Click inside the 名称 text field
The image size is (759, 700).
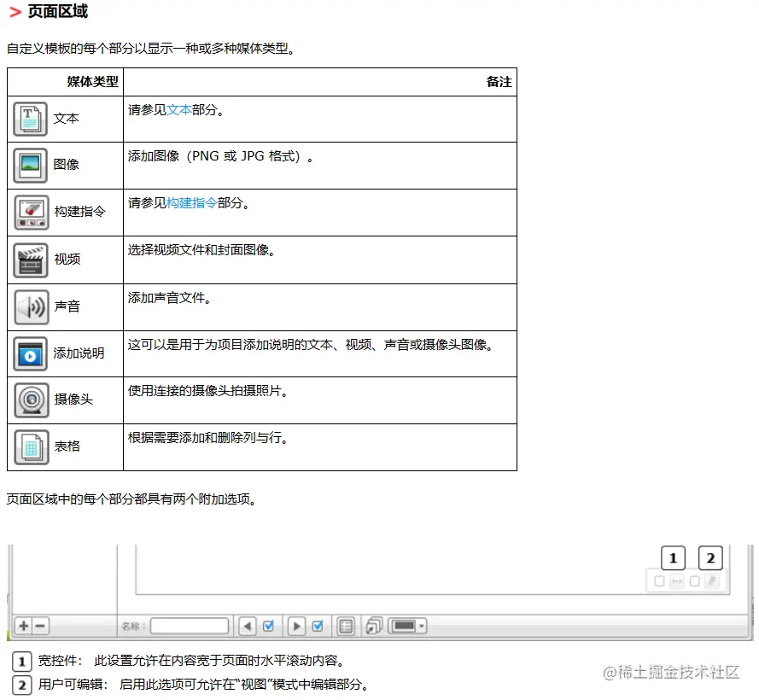click(x=188, y=626)
